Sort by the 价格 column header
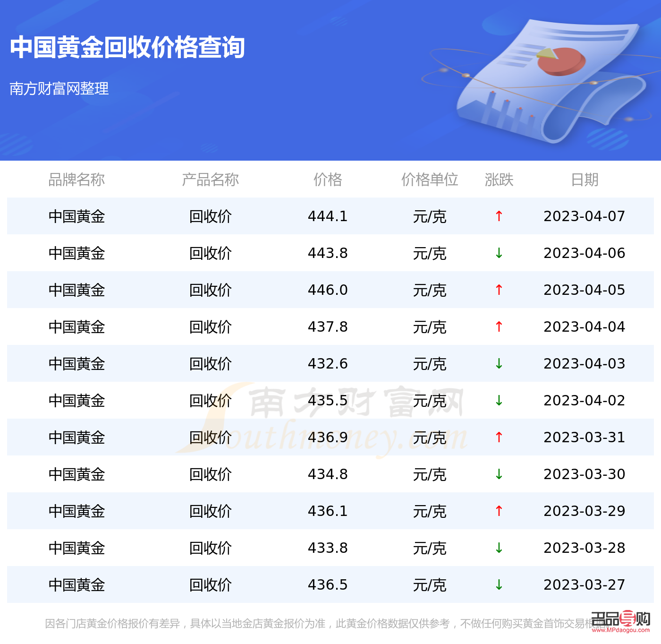The width and height of the screenshot is (661, 644). pos(328,180)
